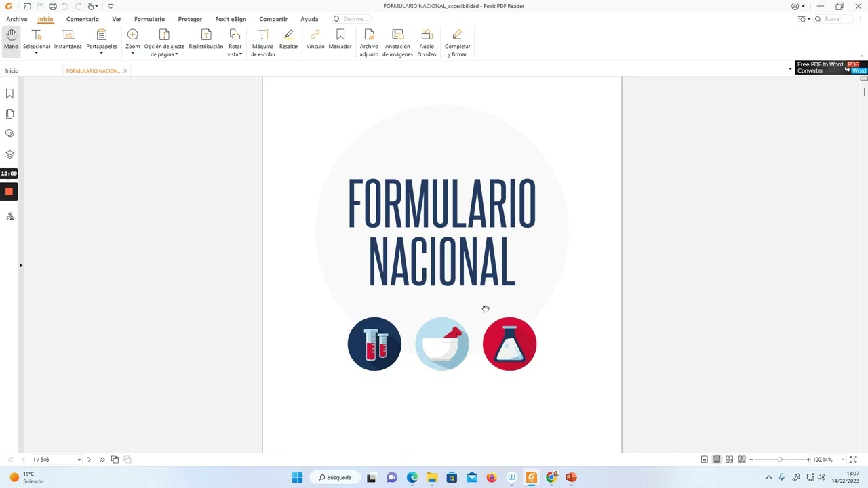
Task: Enable Redistribución reflow view
Action: click(206, 40)
